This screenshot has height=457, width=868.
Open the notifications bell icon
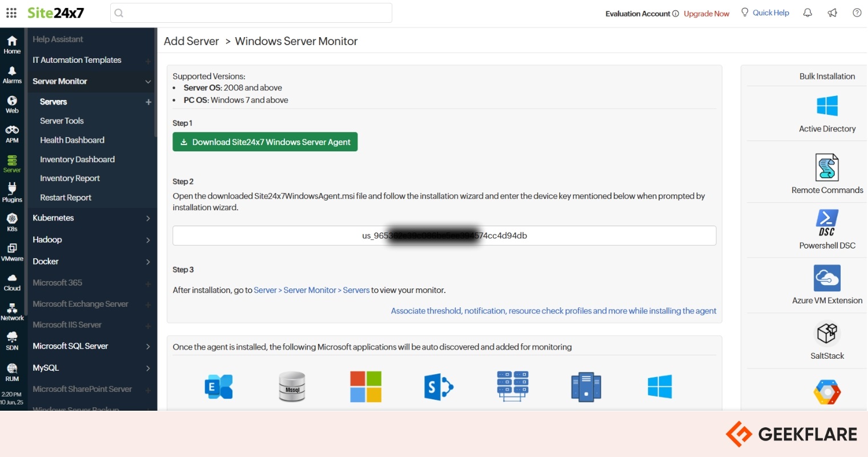(x=807, y=13)
